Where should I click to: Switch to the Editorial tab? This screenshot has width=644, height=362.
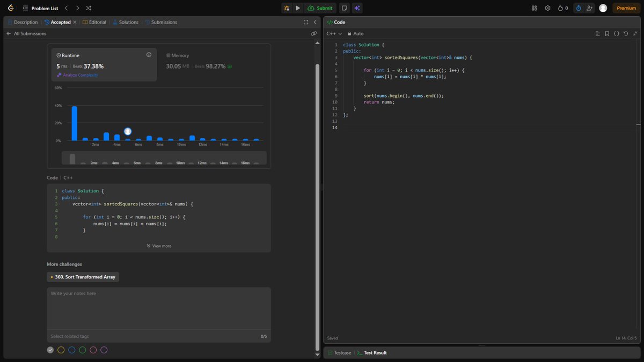[94, 22]
